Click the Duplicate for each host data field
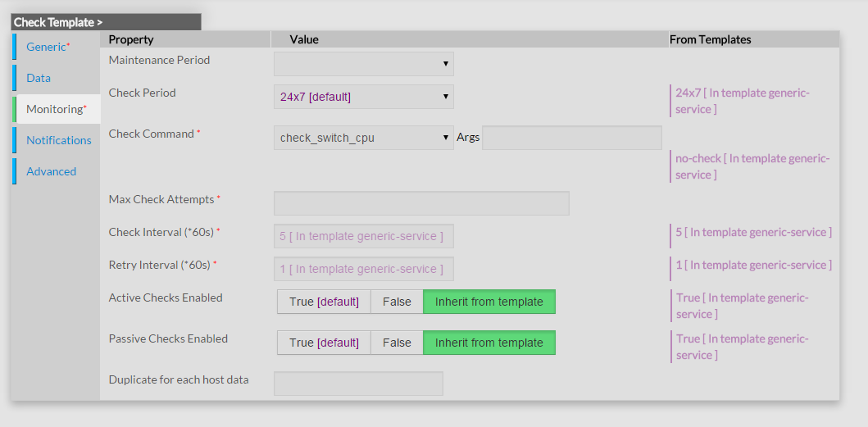Screen dimensions: 868x427 [358, 384]
